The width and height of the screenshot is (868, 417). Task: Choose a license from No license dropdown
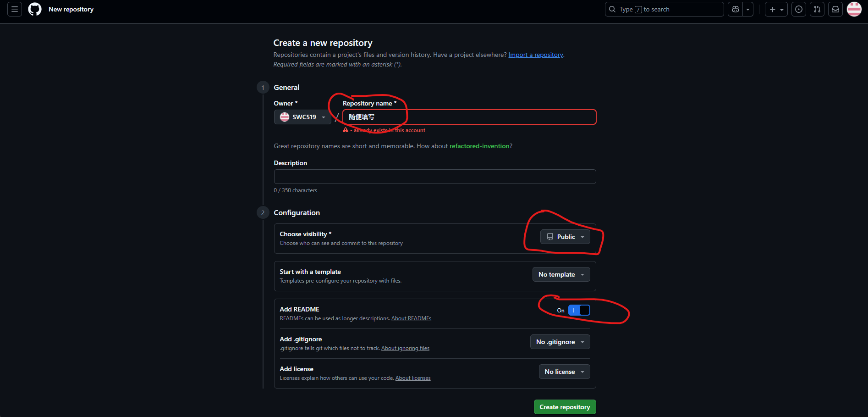(564, 372)
